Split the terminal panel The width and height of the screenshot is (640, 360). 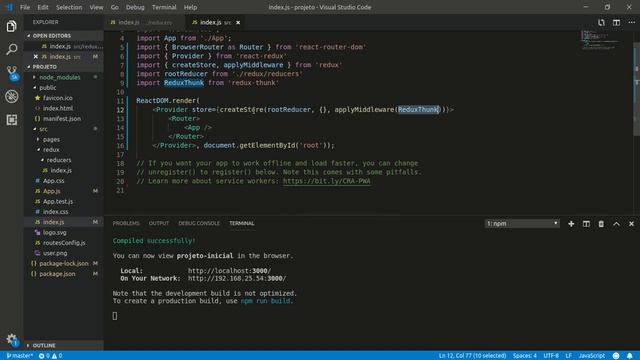[586, 224]
